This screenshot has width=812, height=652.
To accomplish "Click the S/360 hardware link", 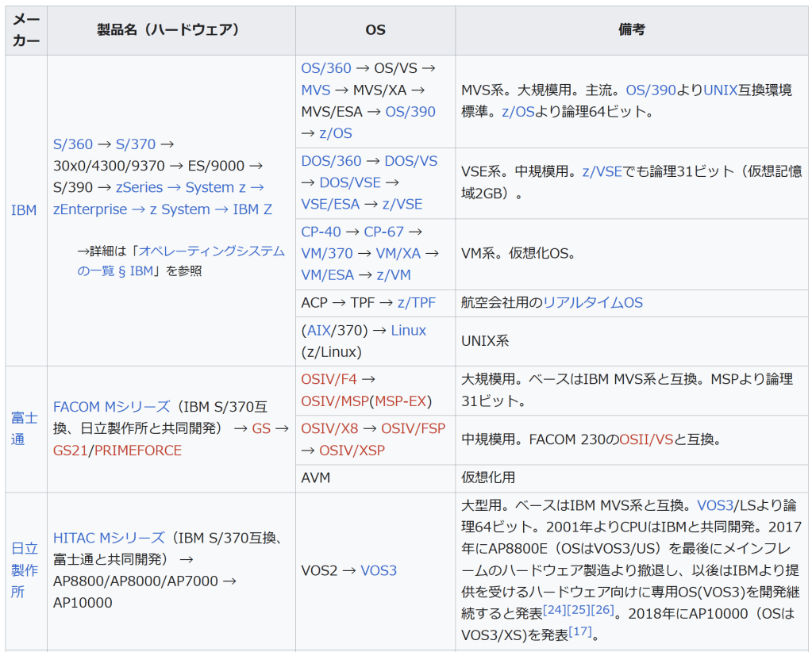I will click(x=73, y=144).
